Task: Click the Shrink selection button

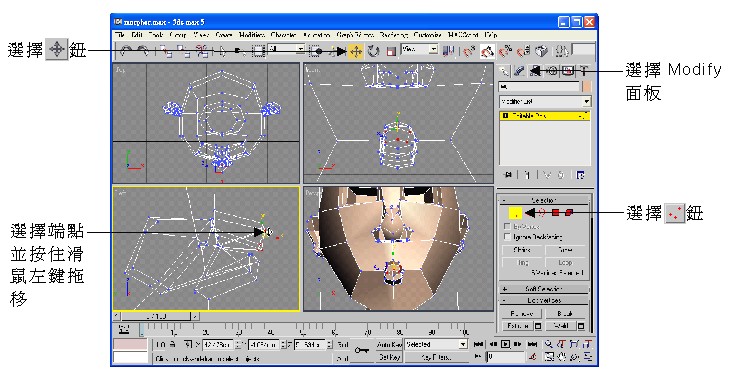Action: [522, 251]
